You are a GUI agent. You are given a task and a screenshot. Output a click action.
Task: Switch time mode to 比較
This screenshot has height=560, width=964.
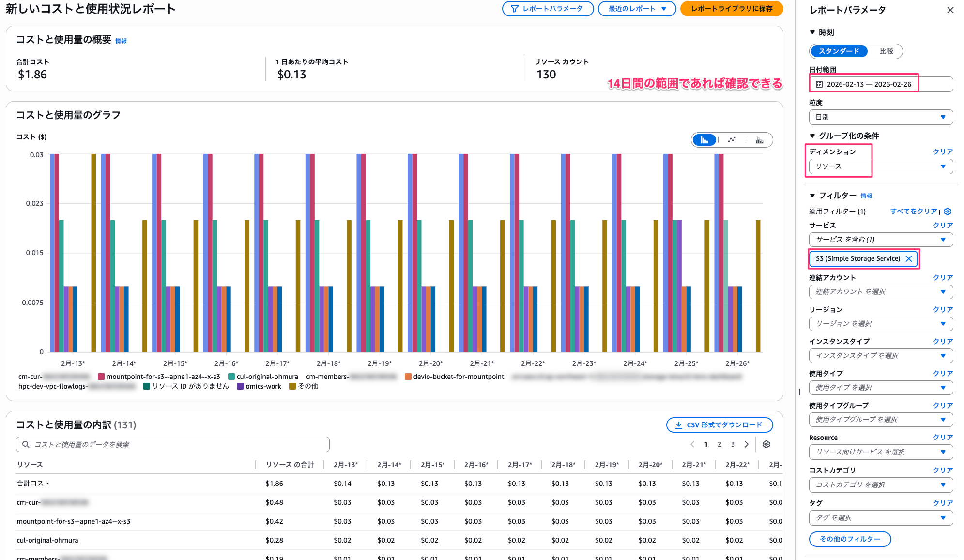tap(887, 51)
